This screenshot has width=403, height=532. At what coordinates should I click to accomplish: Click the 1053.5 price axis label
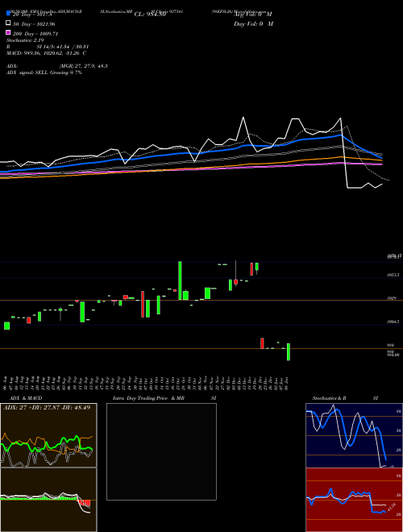393,275
